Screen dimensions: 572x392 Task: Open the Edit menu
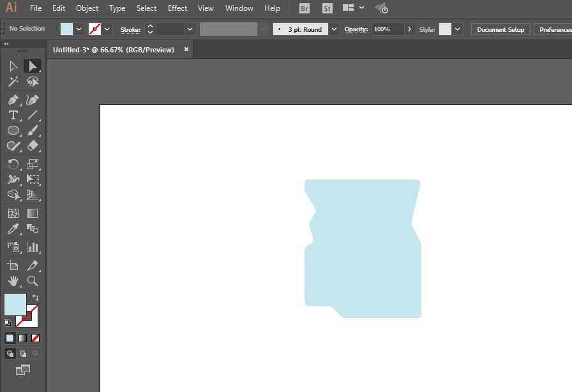pos(59,8)
